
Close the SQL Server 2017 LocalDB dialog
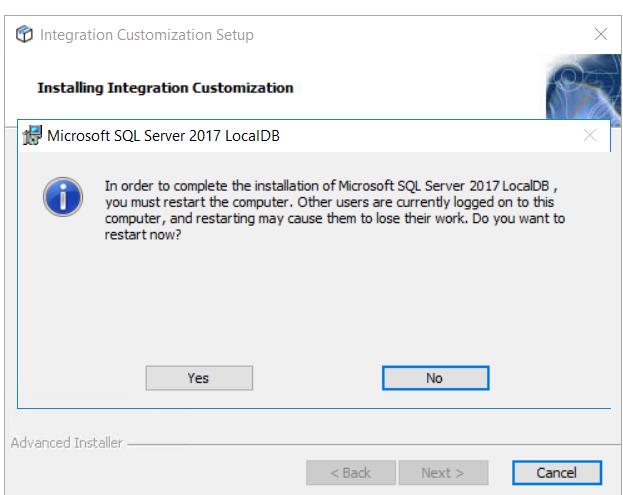pos(589,135)
